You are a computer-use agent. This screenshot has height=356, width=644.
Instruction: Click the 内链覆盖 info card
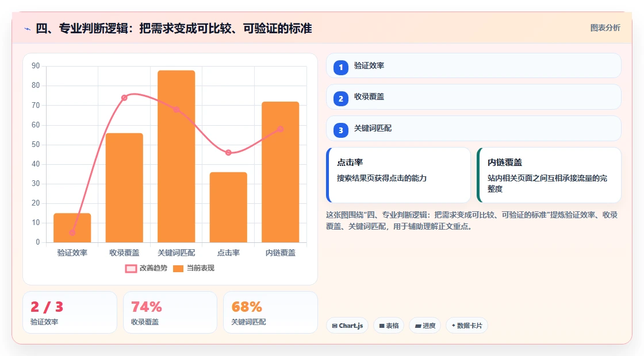click(549, 175)
